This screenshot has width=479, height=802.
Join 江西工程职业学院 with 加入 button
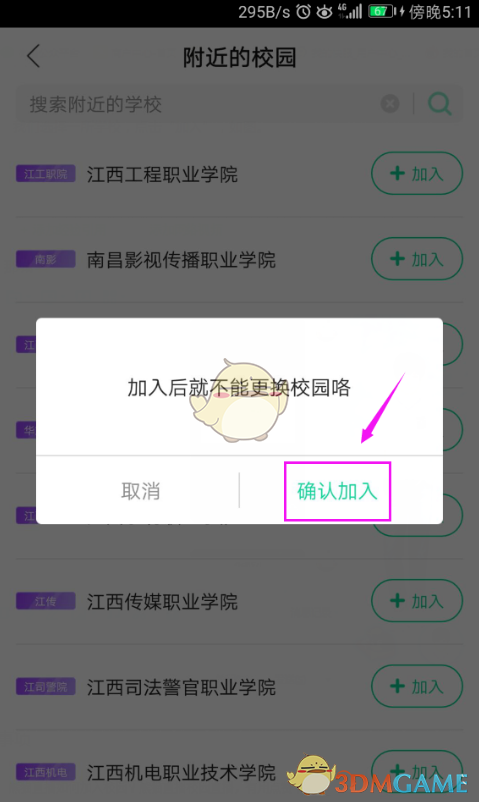pos(417,173)
